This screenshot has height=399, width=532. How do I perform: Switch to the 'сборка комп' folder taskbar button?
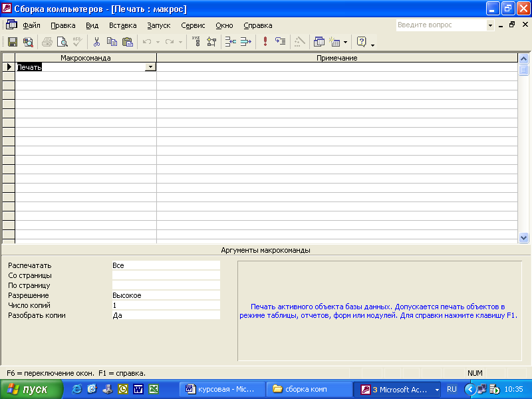(x=309, y=390)
